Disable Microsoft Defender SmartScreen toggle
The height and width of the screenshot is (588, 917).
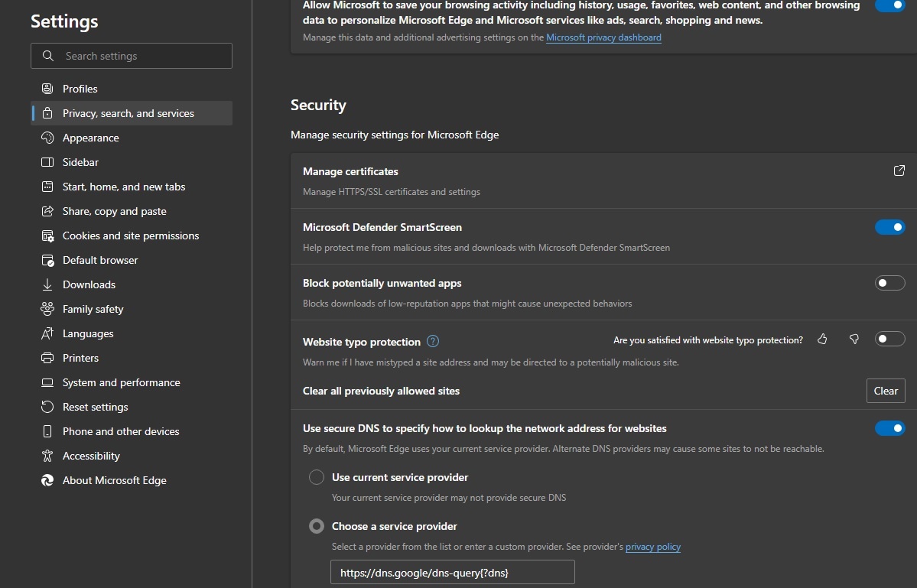[x=889, y=227]
